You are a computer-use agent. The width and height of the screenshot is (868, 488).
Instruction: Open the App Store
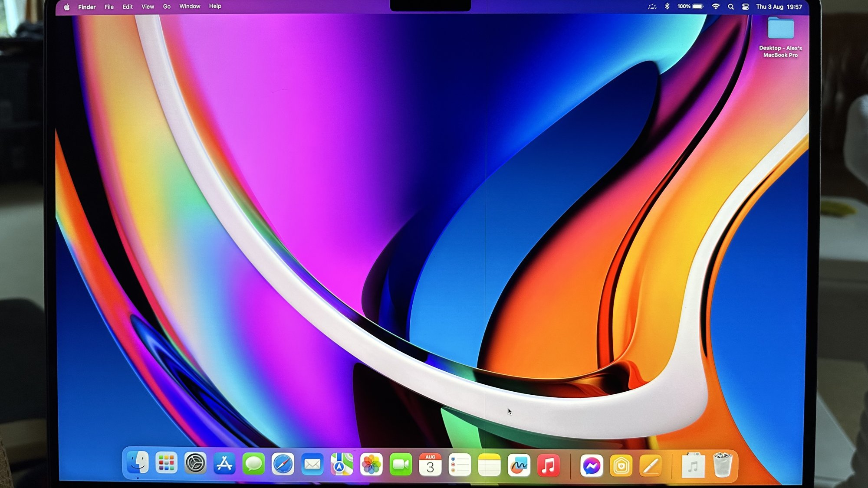click(x=224, y=464)
